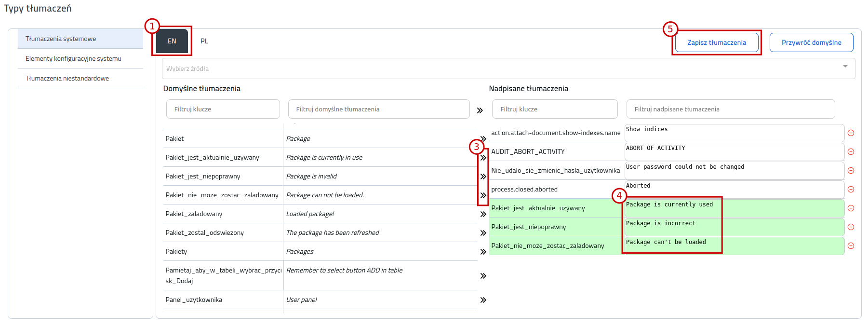Click the Zapisz tłumaczenia button
868x327 pixels.
717,42
